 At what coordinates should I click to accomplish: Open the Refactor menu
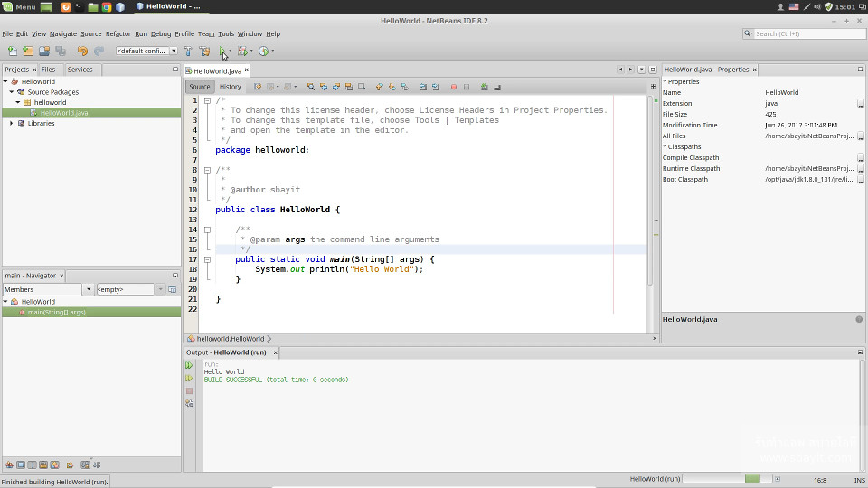pyautogui.click(x=118, y=33)
